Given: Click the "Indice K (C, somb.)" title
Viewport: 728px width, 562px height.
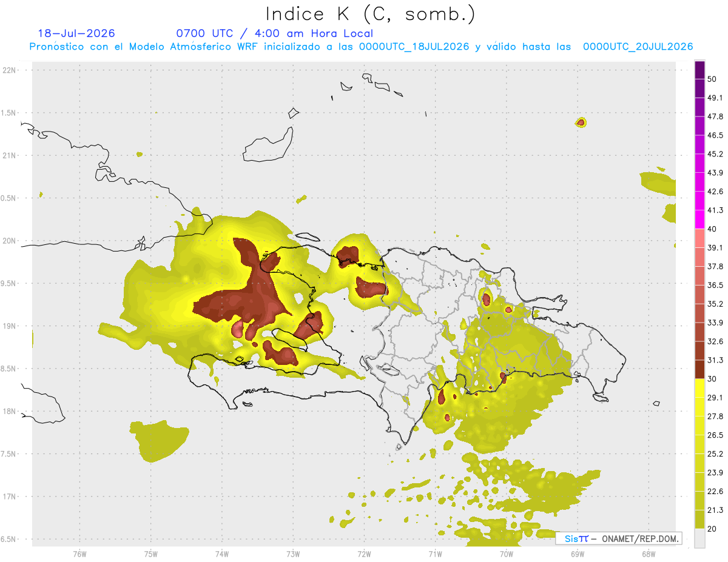Looking at the screenshot, I should click(370, 14).
